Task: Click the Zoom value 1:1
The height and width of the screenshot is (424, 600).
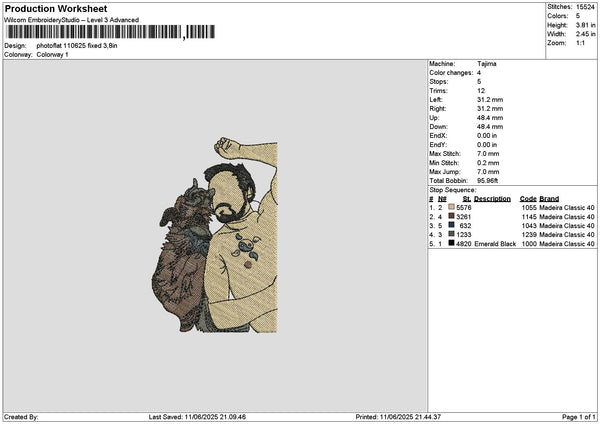Action: (580, 43)
